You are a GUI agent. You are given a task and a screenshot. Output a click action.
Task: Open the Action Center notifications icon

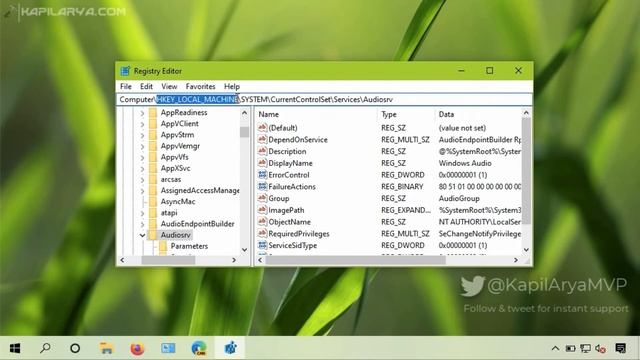(621, 348)
